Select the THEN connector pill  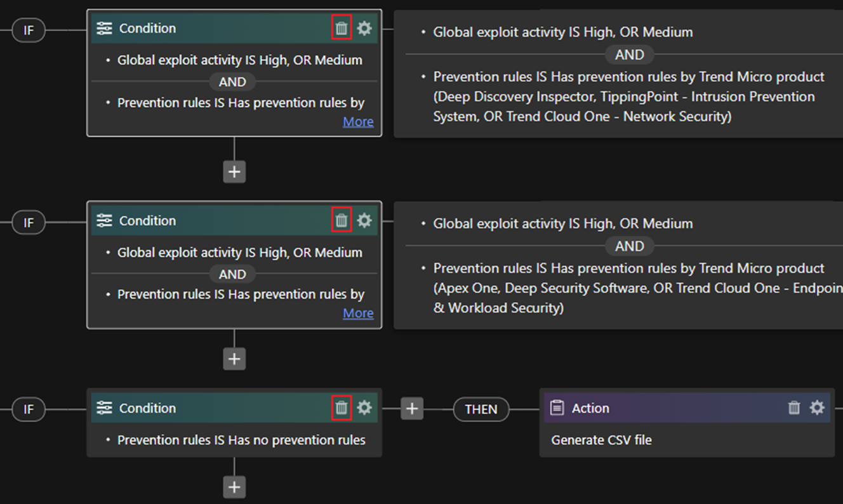(x=481, y=409)
